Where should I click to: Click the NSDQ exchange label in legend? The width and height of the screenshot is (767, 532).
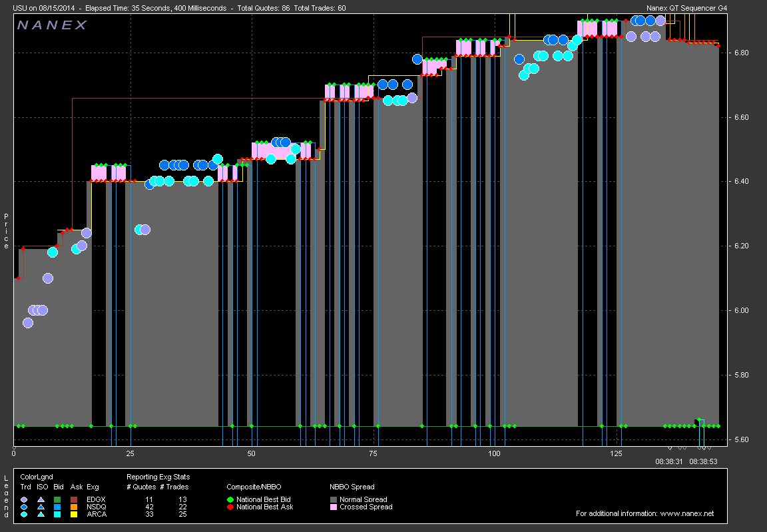[97, 507]
